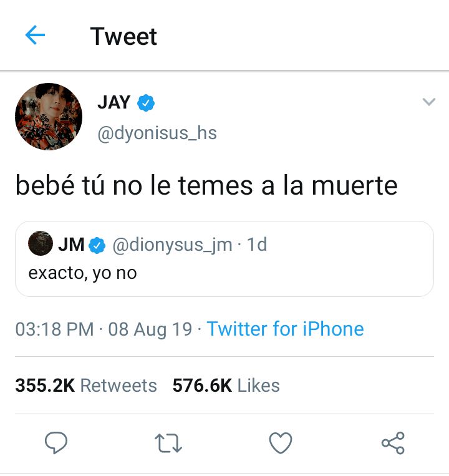Open the @dionysus_jm handle
Screen dimensions: 449x476
tap(172, 245)
